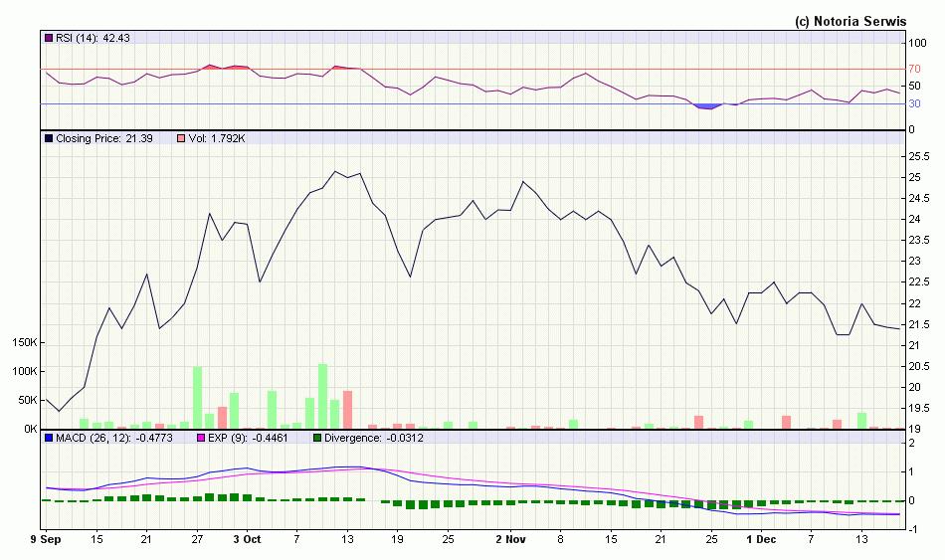Click the '(c) Notoria Serwis' credit text
The image size is (945, 560).
(x=850, y=22)
